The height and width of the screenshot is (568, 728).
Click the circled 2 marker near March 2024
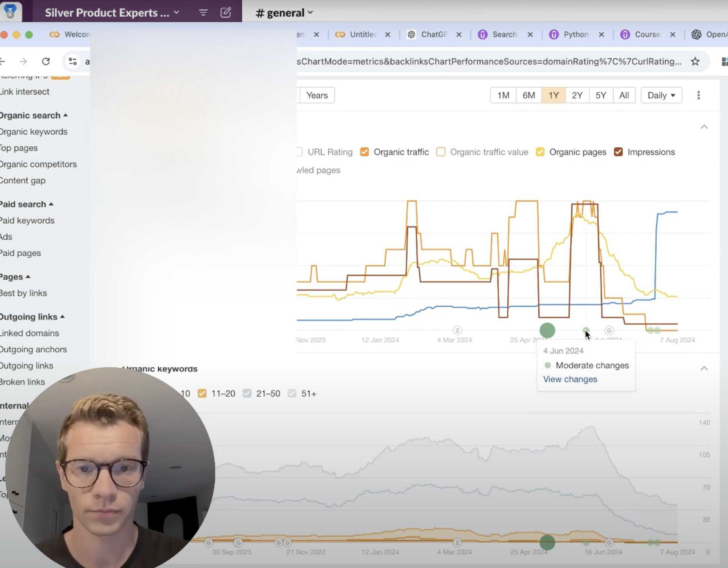pyautogui.click(x=457, y=330)
